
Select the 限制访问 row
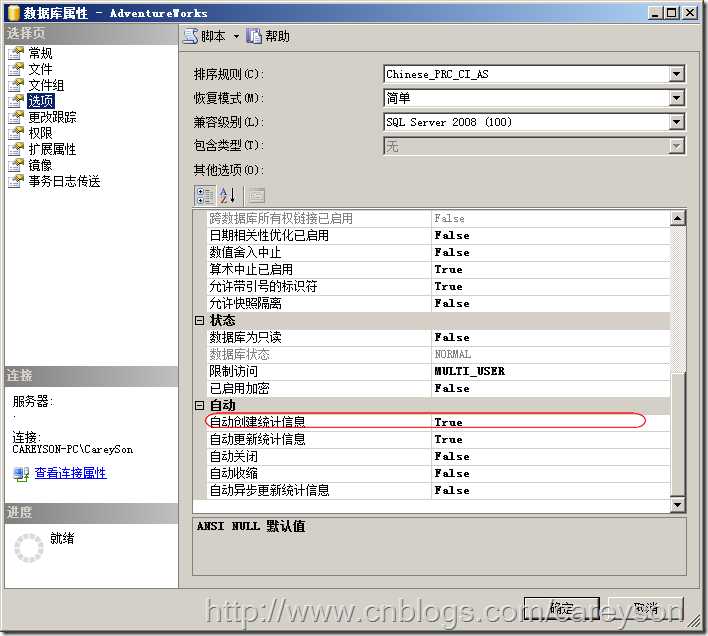click(438, 371)
